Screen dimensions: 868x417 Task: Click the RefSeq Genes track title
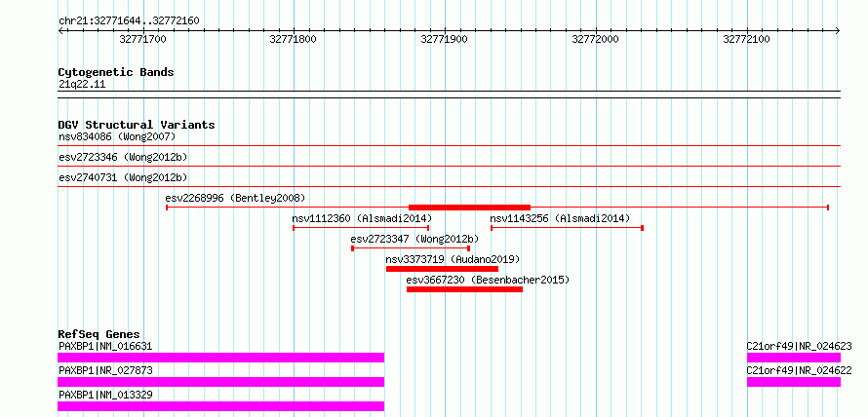[x=99, y=334]
